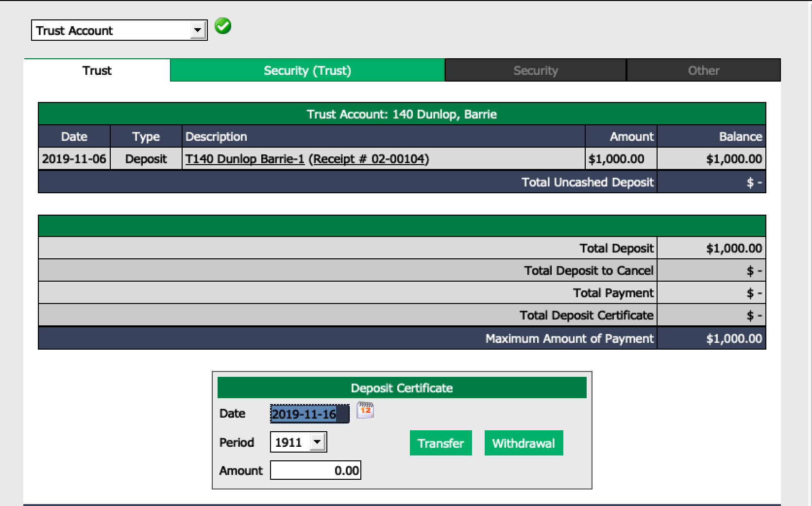Click the green checkmark confirmation icon
This screenshot has height=506, width=812.
[x=223, y=26]
